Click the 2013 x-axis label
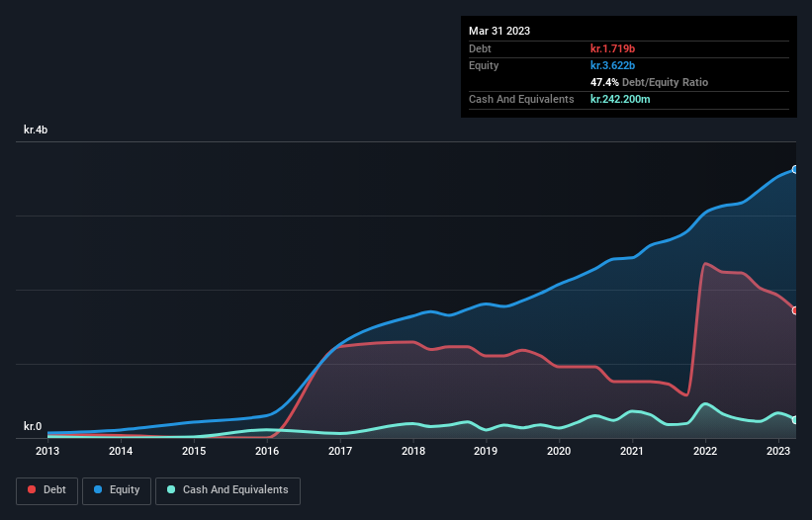 coord(47,451)
